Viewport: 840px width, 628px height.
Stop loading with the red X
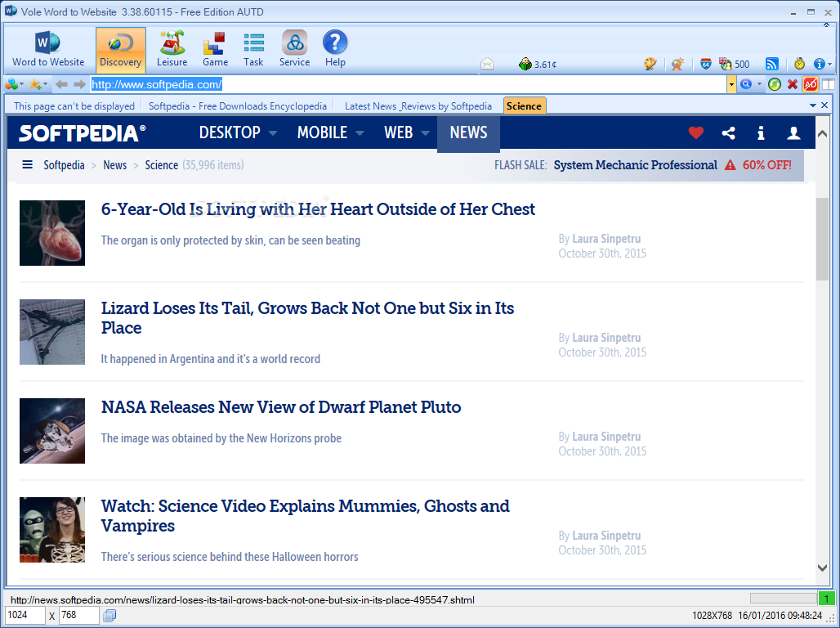793,84
